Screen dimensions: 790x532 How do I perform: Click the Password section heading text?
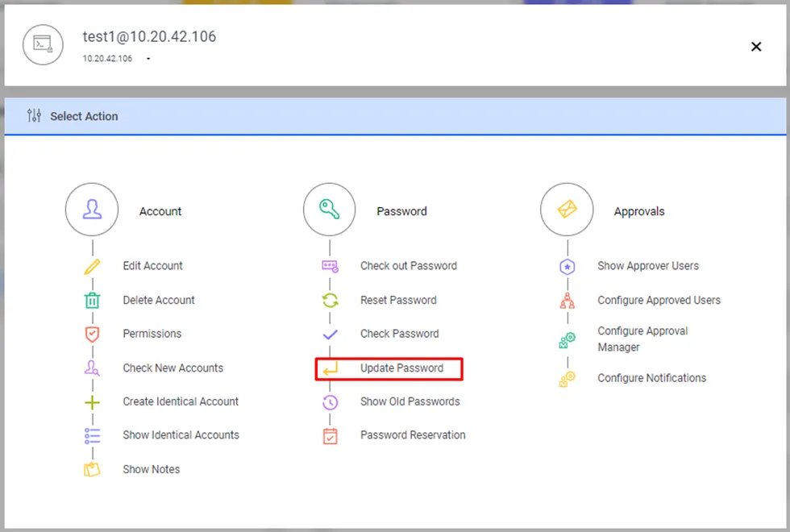401,211
